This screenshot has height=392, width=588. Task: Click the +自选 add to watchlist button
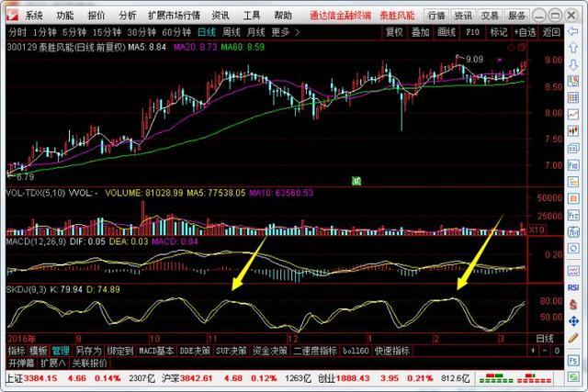525,31
